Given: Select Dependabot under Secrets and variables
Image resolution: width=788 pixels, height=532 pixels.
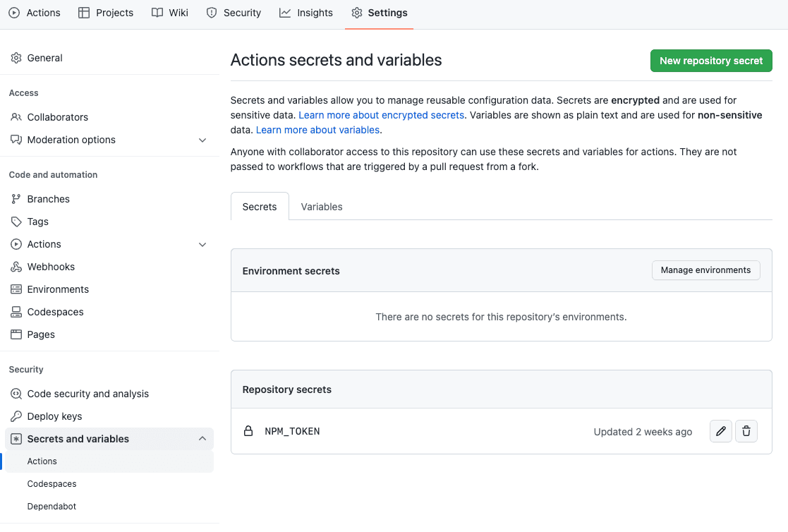Looking at the screenshot, I should pos(109,507).
